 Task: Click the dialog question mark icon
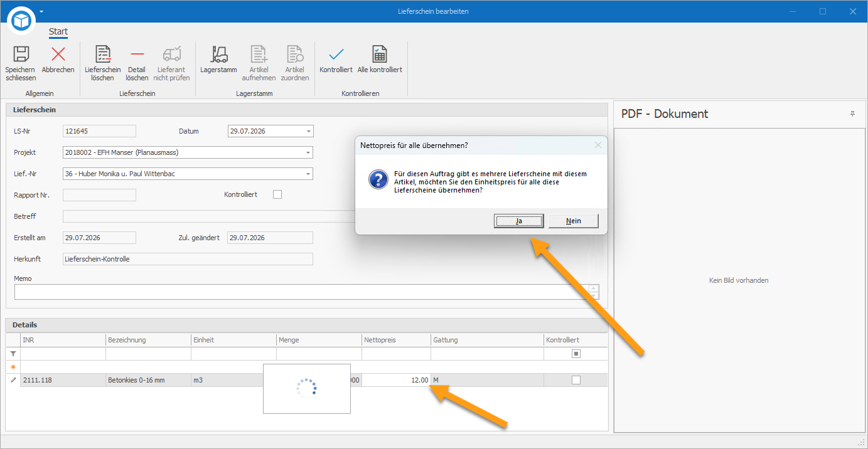coord(378,181)
